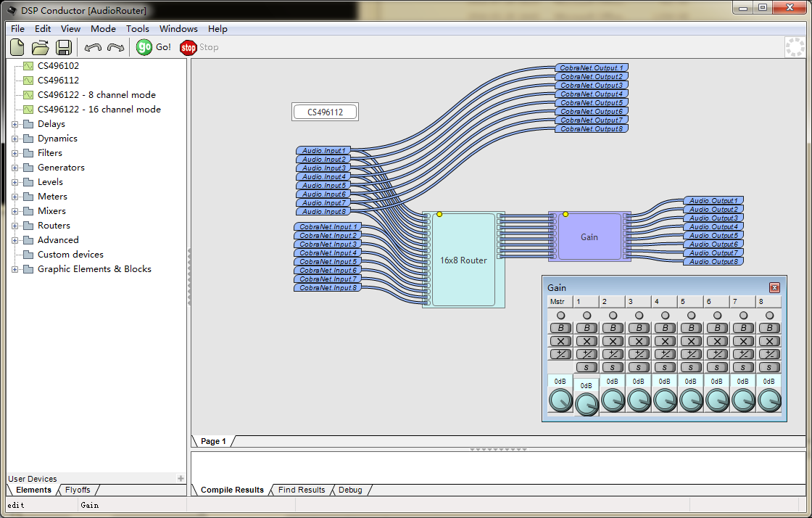Select the 16x8 Router block
Viewport: 812px width, 518px height.
tap(463, 260)
